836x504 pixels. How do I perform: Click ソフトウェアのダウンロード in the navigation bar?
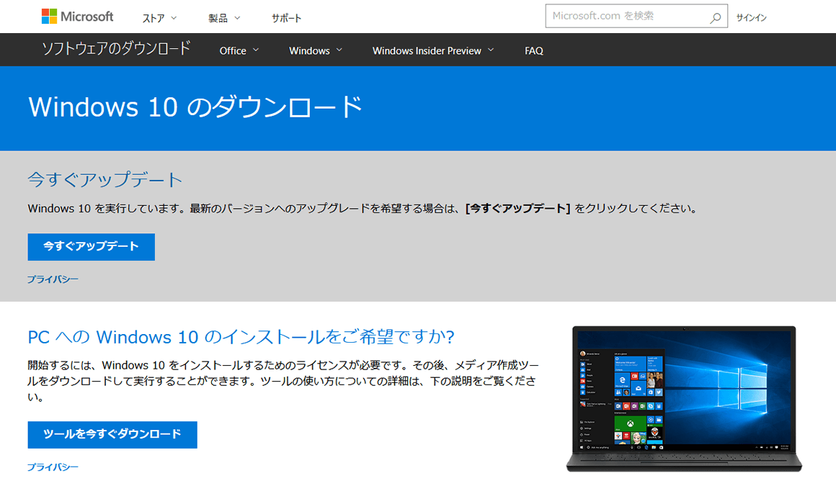[116, 50]
